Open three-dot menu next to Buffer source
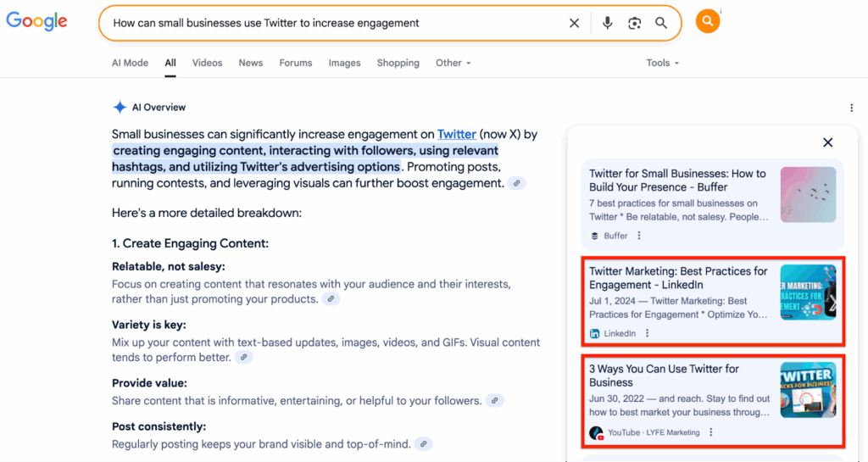This screenshot has width=868, height=462. click(x=639, y=236)
